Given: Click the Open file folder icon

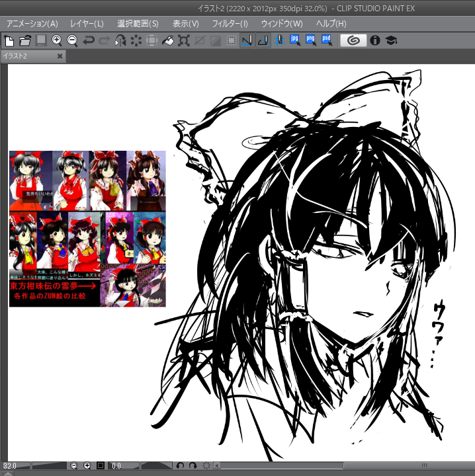Looking at the screenshot, I should (25, 41).
